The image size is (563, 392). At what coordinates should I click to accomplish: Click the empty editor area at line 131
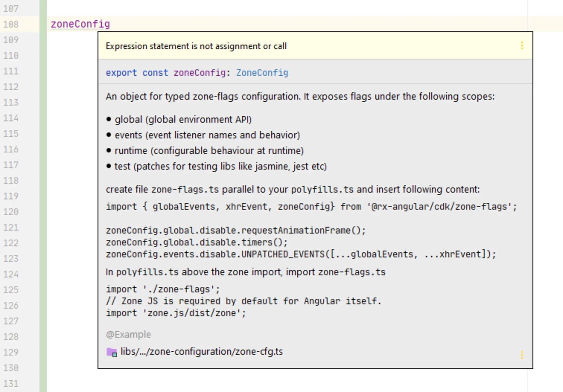pyautogui.click(x=176, y=383)
